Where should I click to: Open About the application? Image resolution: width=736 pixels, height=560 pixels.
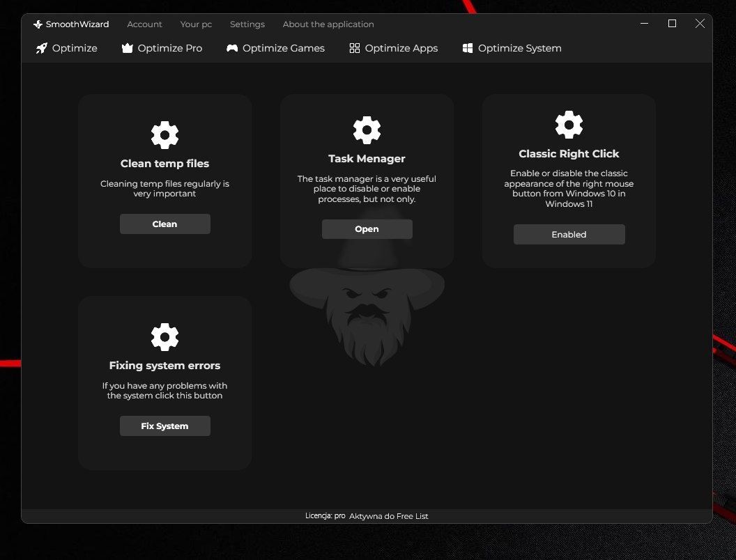click(x=328, y=24)
